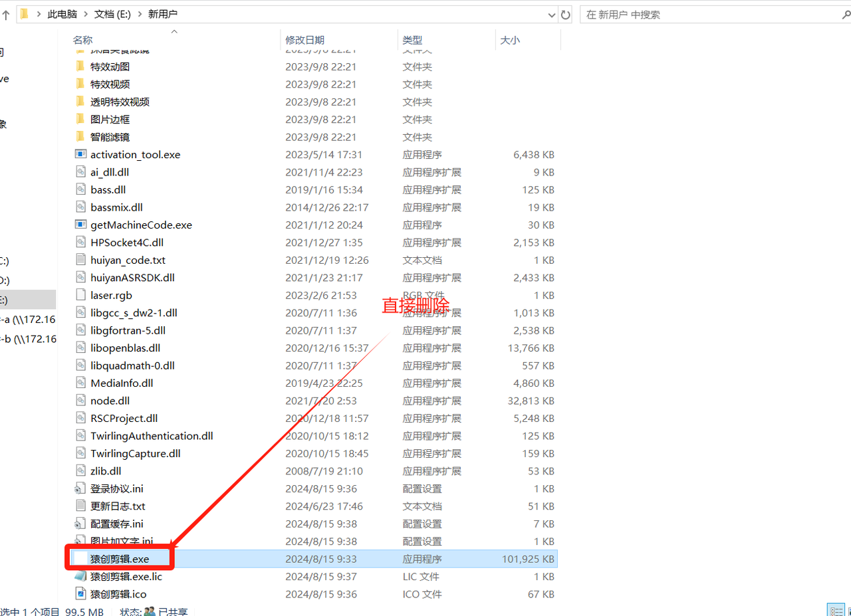
Task: Expand the chevron after 文档 (E:) breadcrumb
Action: (138, 15)
